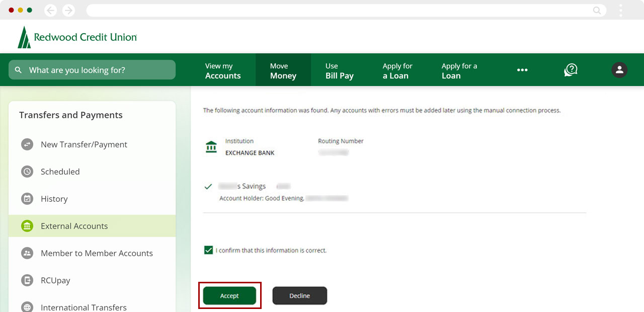Click the browser address bar search icon
Image resolution: width=644 pixels, height=312 pixels.
(597, 10)
